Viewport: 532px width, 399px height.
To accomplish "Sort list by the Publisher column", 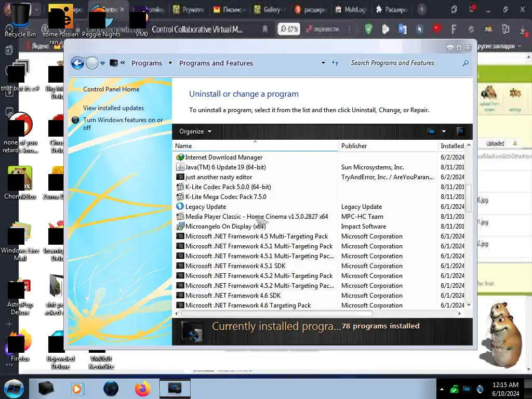I will tap(389, 146).
